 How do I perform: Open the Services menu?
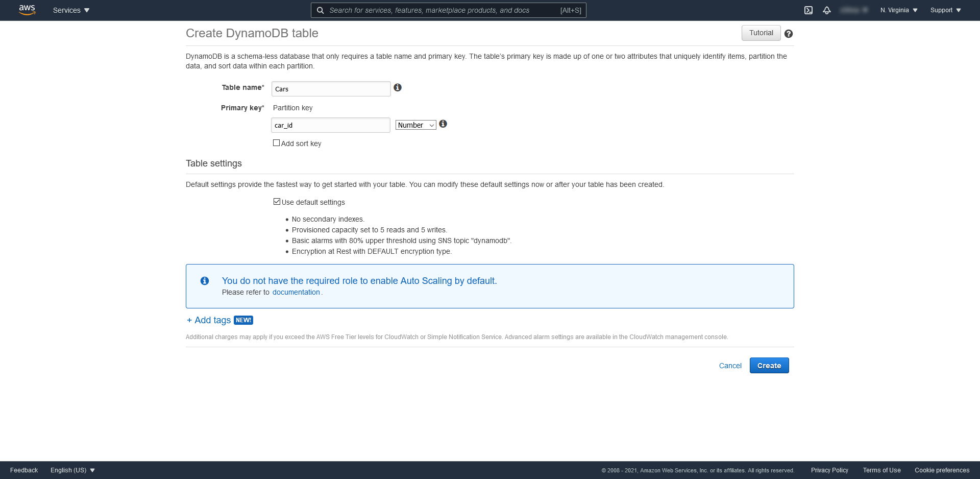pos(71,10)
